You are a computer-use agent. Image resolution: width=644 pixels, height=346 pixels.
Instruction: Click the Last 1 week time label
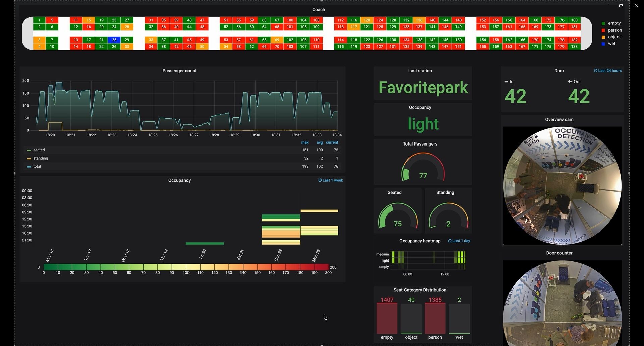click(x=333, y=180)
